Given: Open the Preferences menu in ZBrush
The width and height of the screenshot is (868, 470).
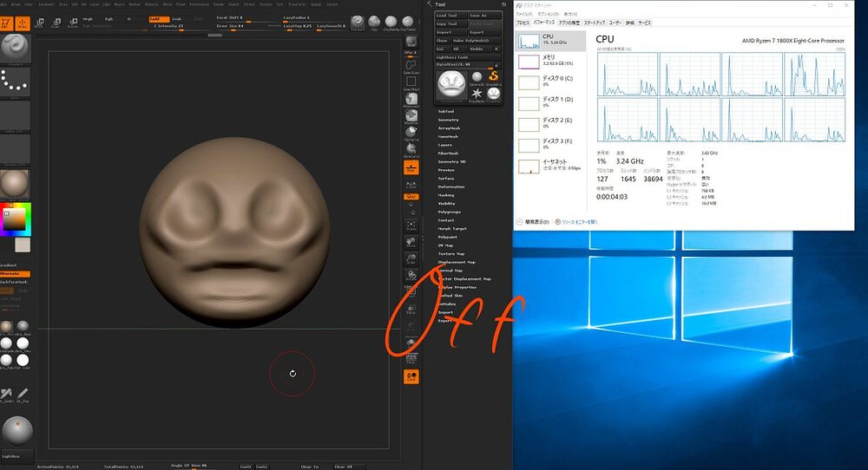Looking at the screenshot, I should point(200,3).
